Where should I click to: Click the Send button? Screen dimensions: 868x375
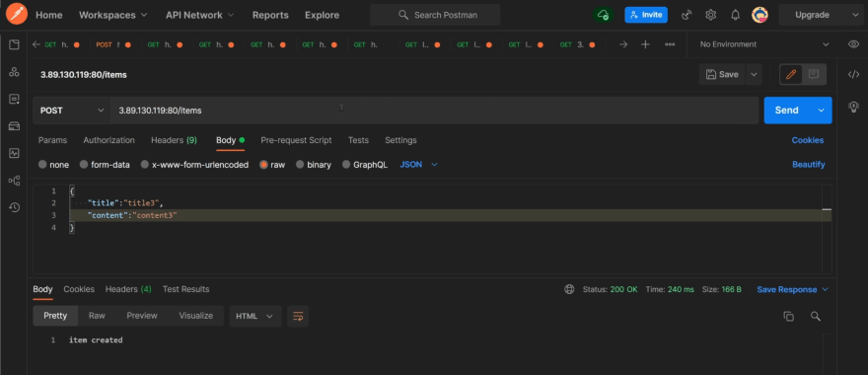(x=787, y=111)
